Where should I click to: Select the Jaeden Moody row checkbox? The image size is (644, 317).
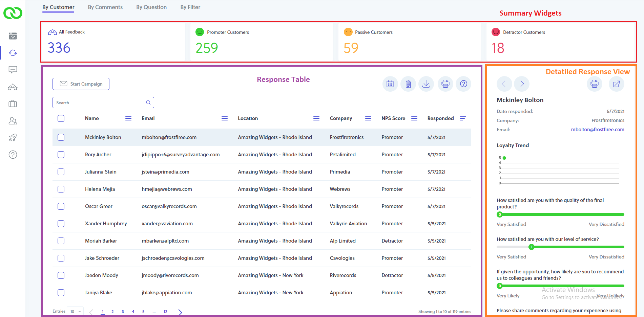[x=61, y=275]
